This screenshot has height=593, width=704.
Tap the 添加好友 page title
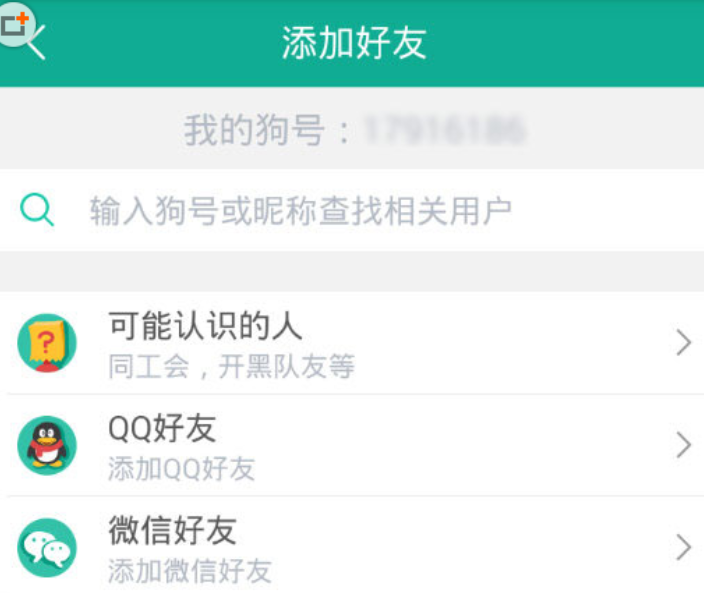pos(354,44)
